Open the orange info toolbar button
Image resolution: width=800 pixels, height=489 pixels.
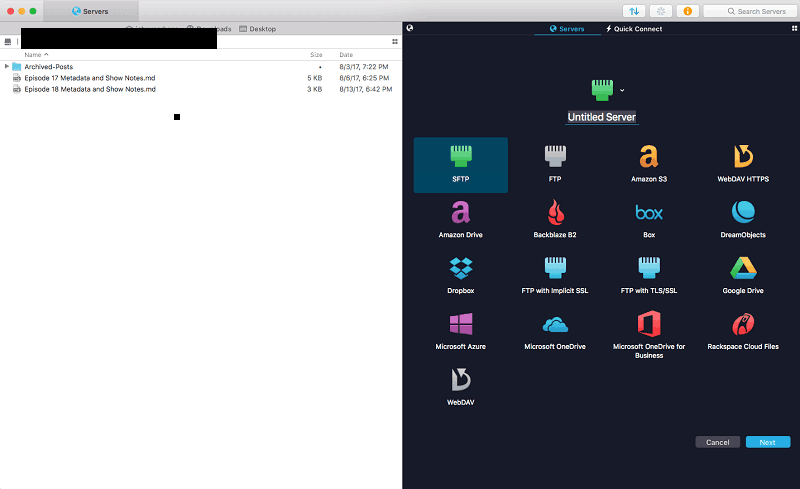pyautogui.click(x=688, y=11)
